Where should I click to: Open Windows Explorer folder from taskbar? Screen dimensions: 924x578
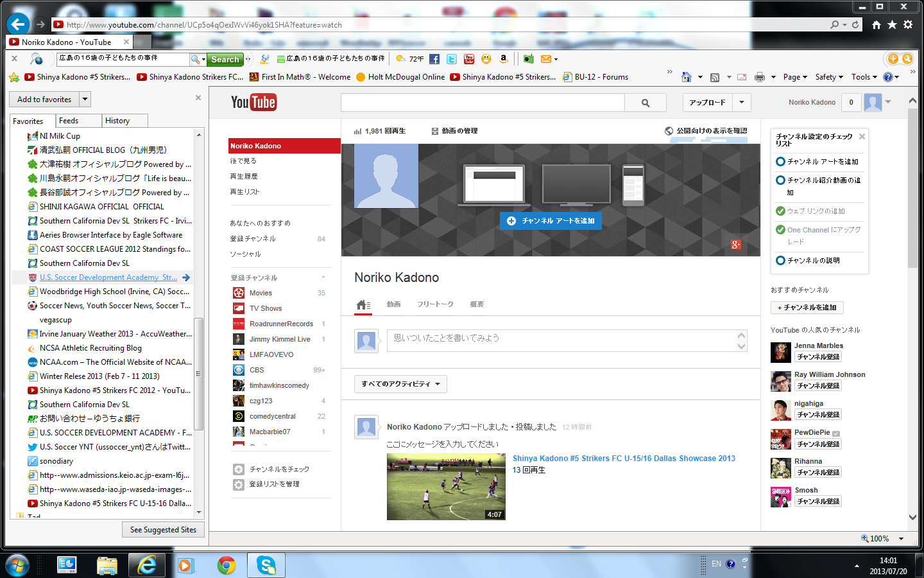click(107, 565)
